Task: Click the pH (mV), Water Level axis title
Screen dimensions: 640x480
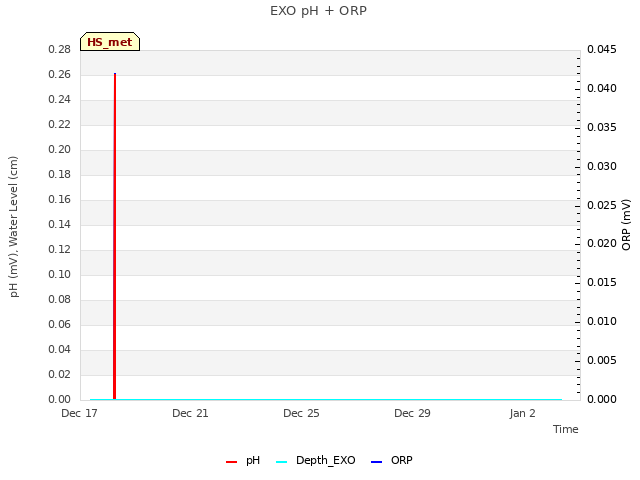Action: tap(14, 227)
